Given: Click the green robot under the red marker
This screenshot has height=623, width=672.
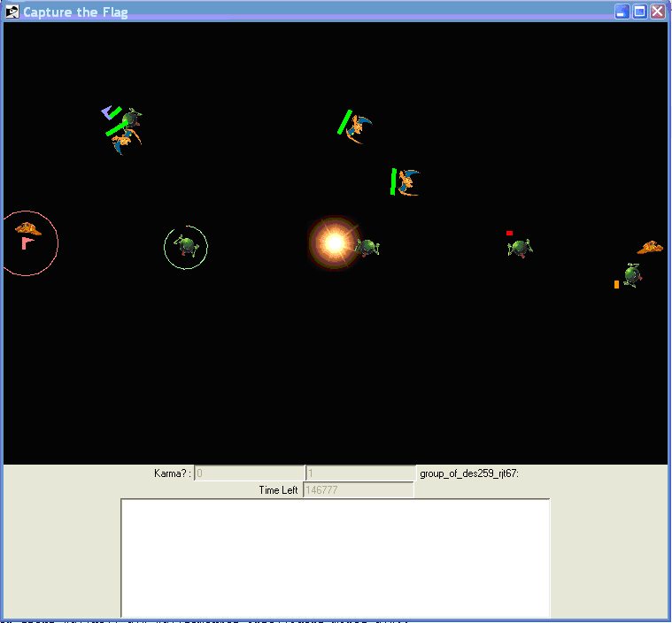Looking at the screenshot, I should (520, 248).
